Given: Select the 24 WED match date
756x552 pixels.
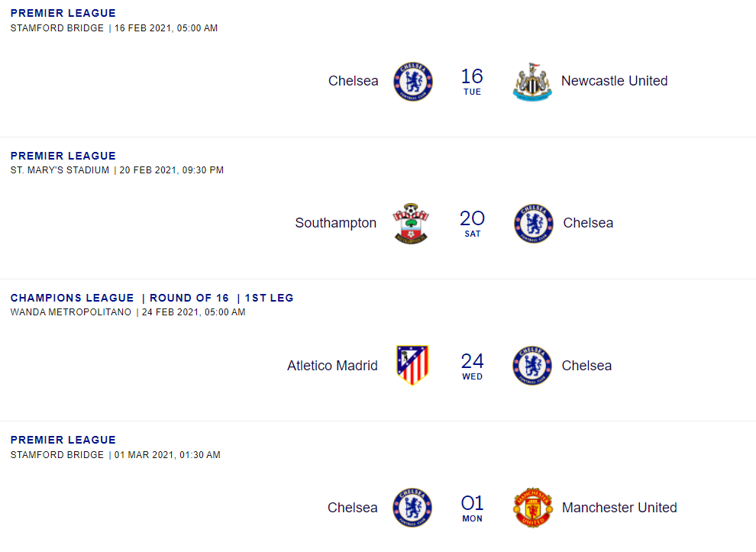Looking at the screenshot, I should 472,366.
